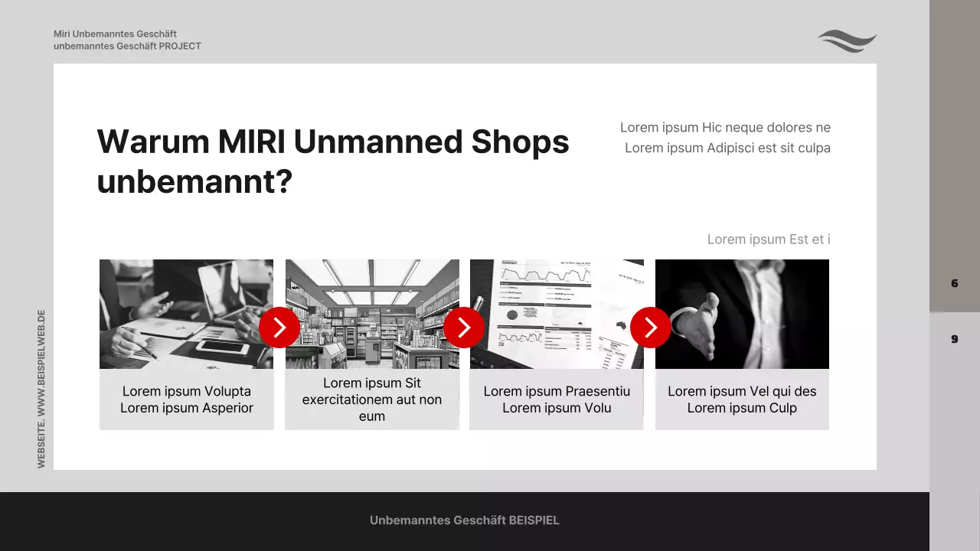Click the 'Warum MIRI Unmanned Shops unbemannt?' heading
Screen dimensions: 980x551
[333, 161]
